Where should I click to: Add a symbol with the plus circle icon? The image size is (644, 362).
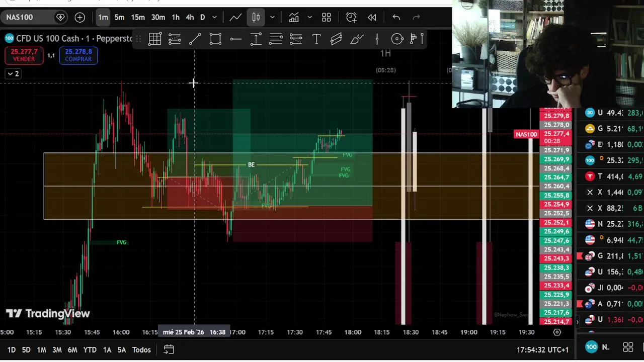tap(79, 17)
